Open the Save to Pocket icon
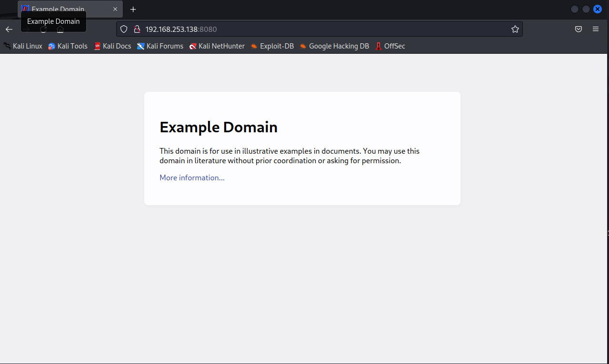The height and width of the screenshot is (364, 609). click(579, 29)
